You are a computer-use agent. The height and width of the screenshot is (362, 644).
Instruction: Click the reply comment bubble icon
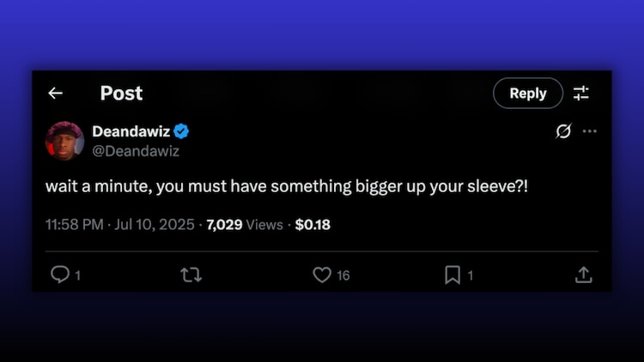click(x=59, y=275)
